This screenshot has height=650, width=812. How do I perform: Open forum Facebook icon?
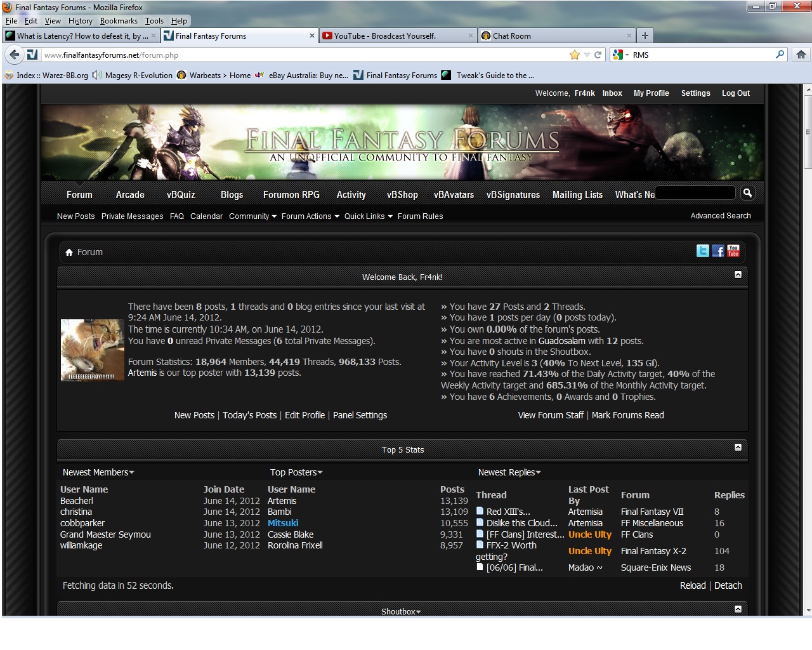[718, 251]
